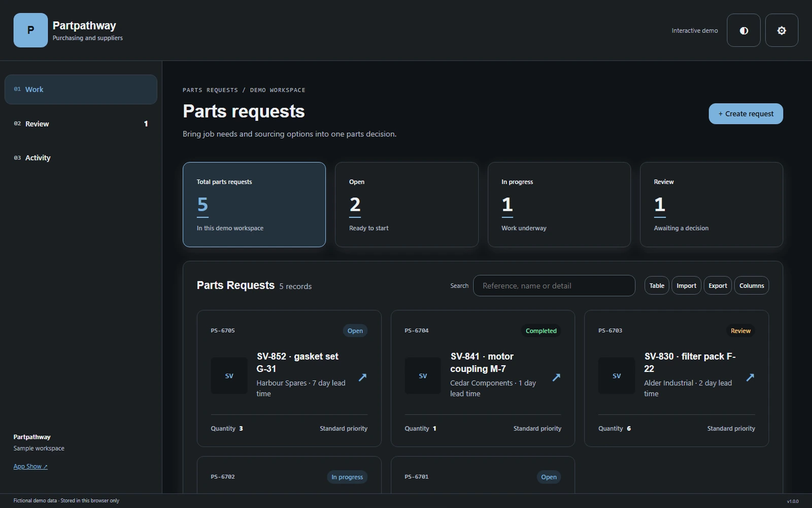Click the Sample workspace label

click(39, 449)
